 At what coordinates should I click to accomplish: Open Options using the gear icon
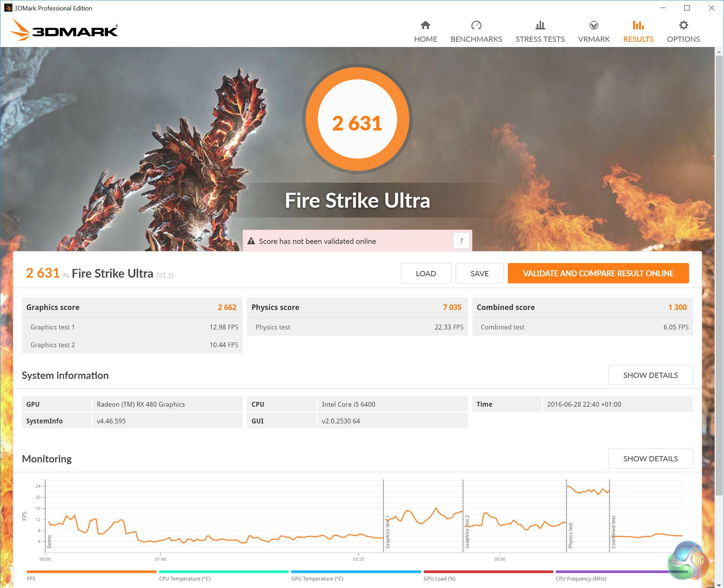[683, 25]
